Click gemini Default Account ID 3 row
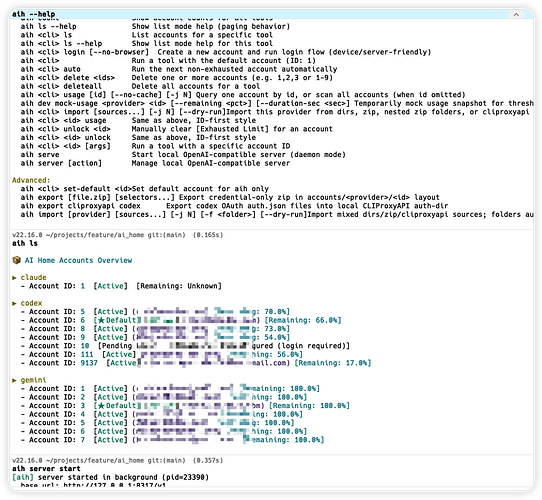 pyautogui.click(x=185, y=406)
